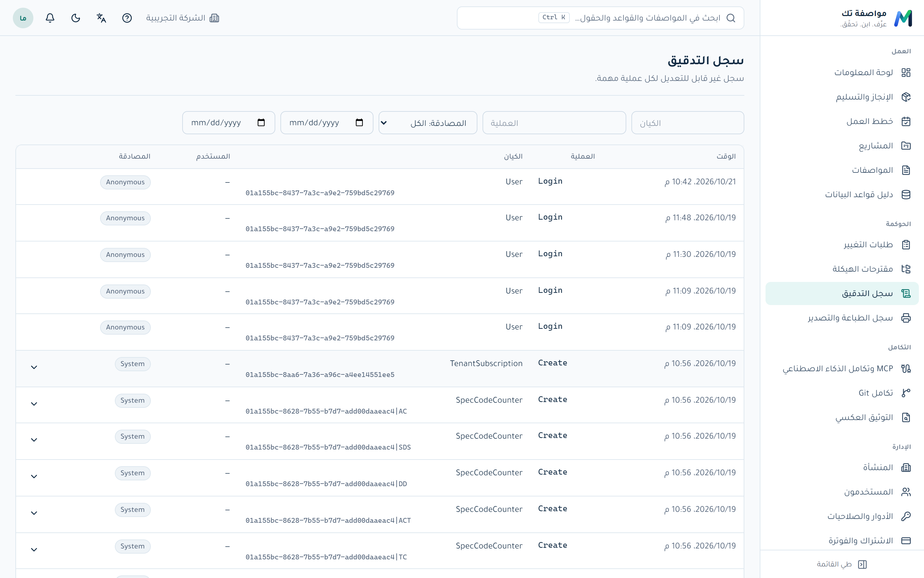924x578 pixels.
Task: Open الإنجاز والتسليم in the sidebar
Action: [842, 97]
